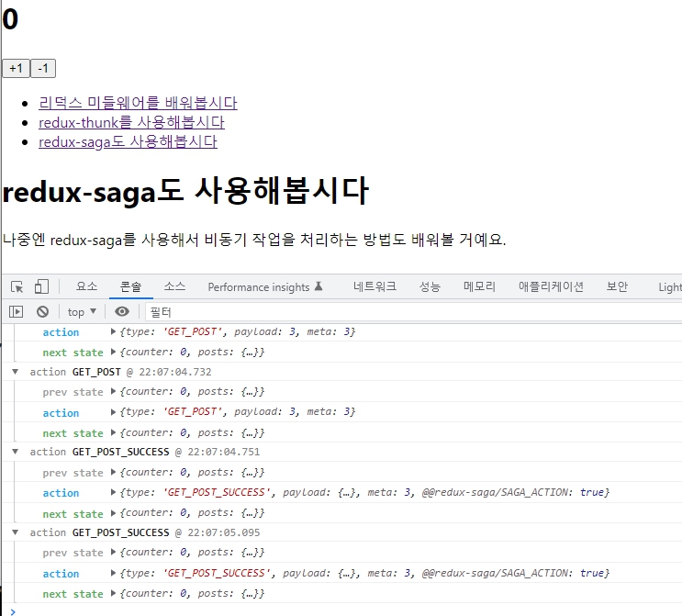Viewport: 682px width, 616px height.
Task: Open the 애플리케이션 tab
Action: (x=551, y=286)
